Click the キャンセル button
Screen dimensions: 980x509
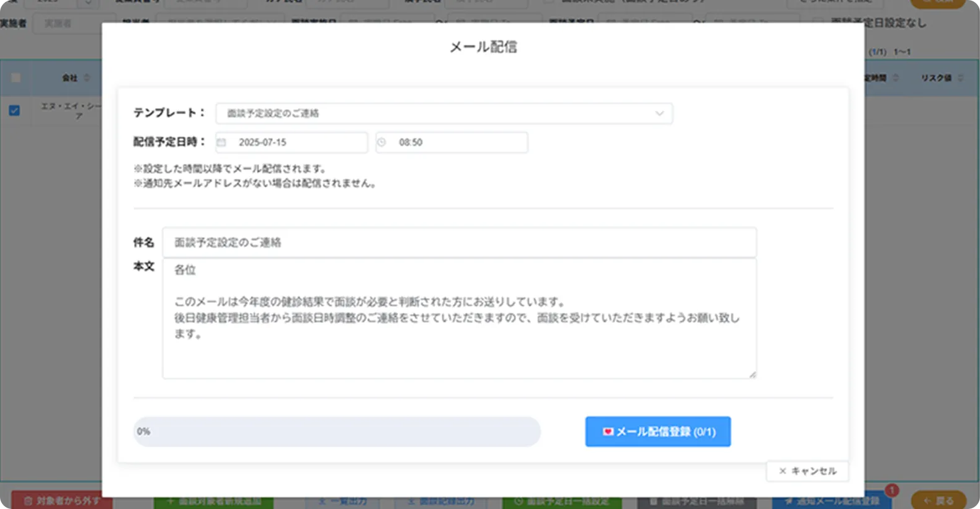pyautogui.click(x=808, y=471)
